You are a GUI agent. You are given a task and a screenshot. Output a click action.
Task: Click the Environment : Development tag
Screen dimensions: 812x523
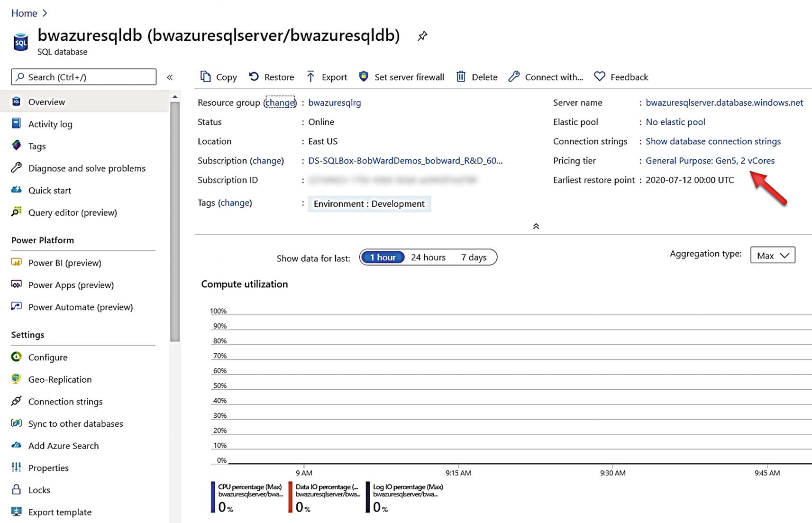coord(369,204)
